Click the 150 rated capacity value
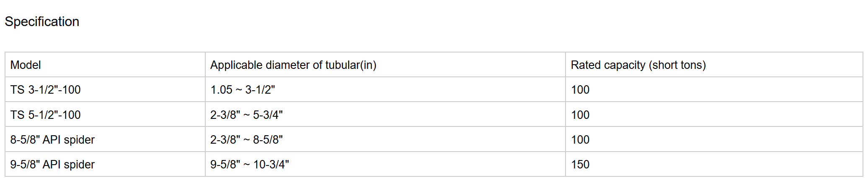Viewport: 868px width, 189px height. click(x=580, y=165)
